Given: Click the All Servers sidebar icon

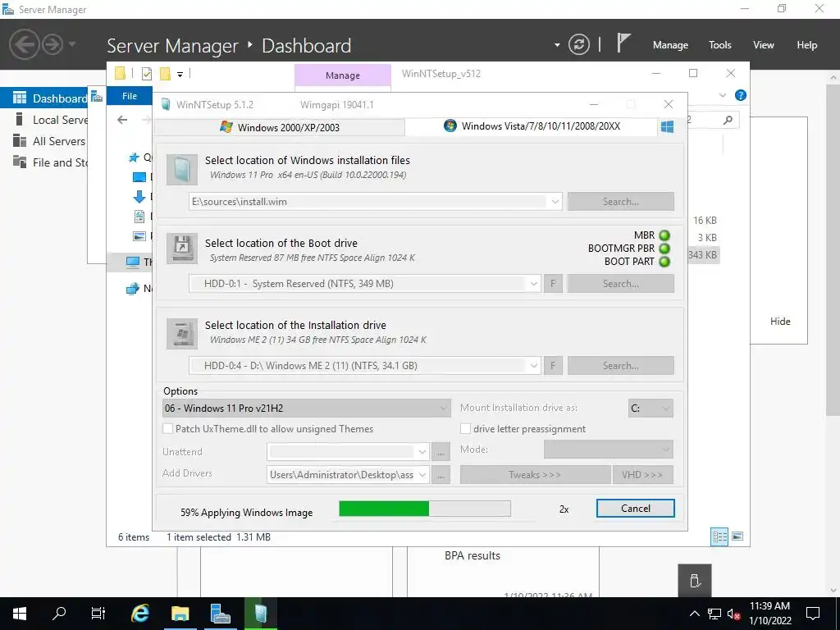Looking at the screenshot, I should coord(20,141).
